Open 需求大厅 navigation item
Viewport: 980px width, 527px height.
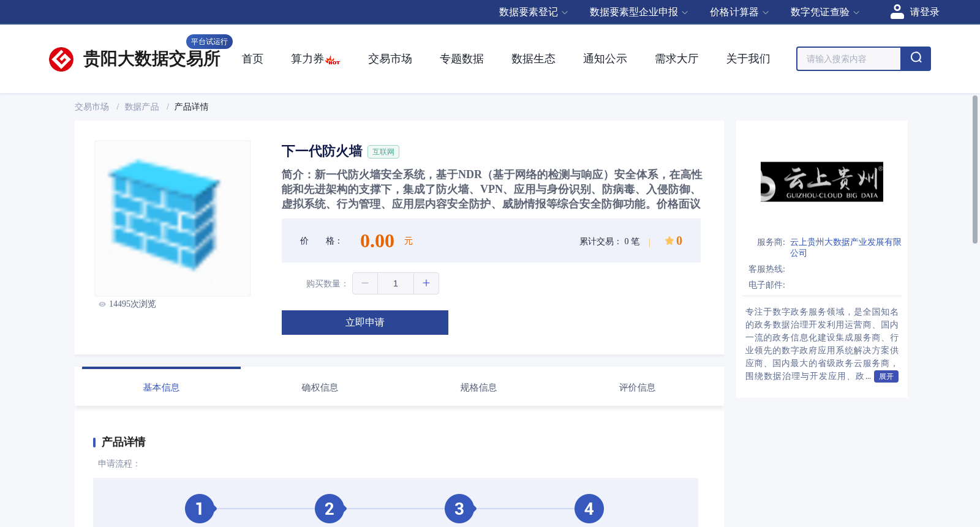pos(677,59)
